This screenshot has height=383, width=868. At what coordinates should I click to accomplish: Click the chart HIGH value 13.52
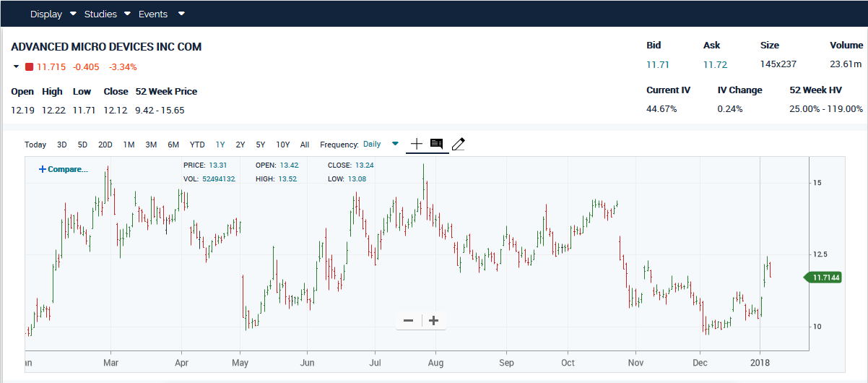point(288,178)
